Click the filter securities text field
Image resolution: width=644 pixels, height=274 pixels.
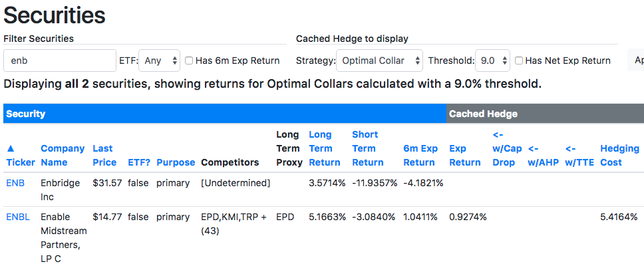click(60, 61)
